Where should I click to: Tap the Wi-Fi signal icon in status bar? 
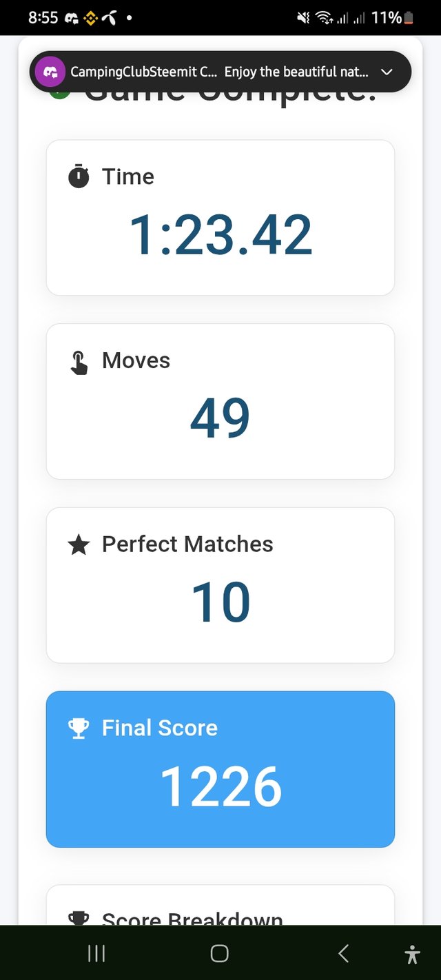pos(324,19)
